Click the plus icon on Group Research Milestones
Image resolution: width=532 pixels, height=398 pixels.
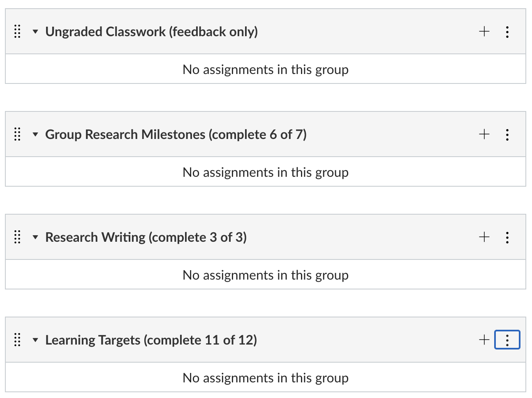[484, 134]
